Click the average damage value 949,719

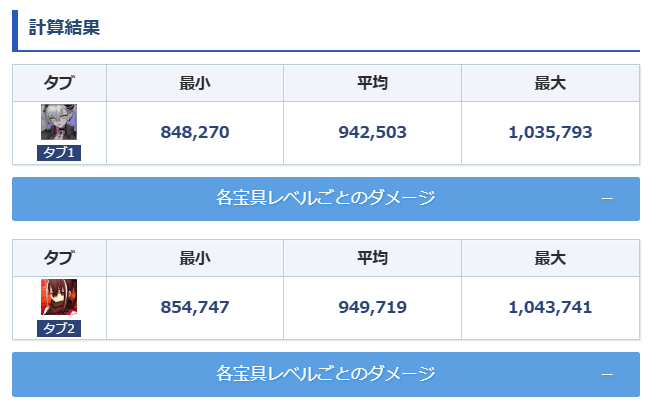pyautogui.click(x=372, y=307)
